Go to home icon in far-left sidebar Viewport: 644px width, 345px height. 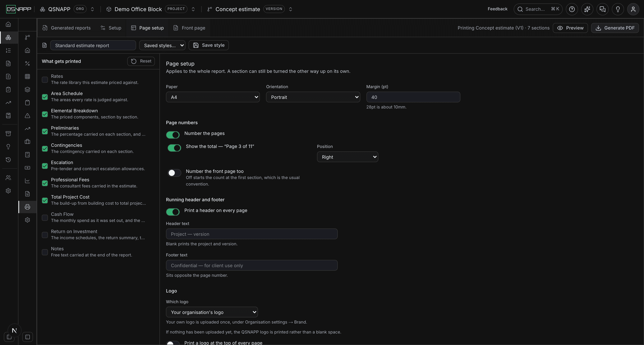pos(8,24)
